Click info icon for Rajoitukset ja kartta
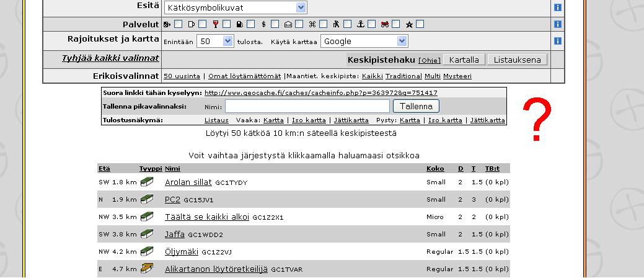This screenshot has width=644, height=278. 557,41
